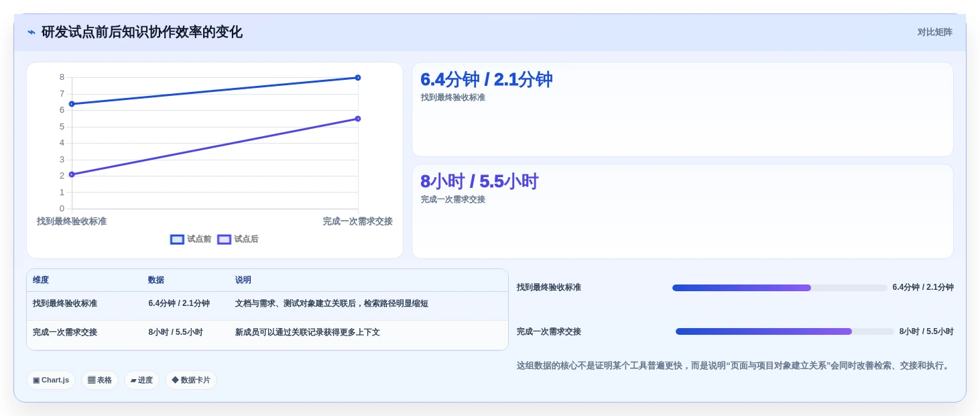Click chart x-axis label 完成一次需求交接
Image resolution: width=980 pixels, height=416 pixels.
point(357,221)
